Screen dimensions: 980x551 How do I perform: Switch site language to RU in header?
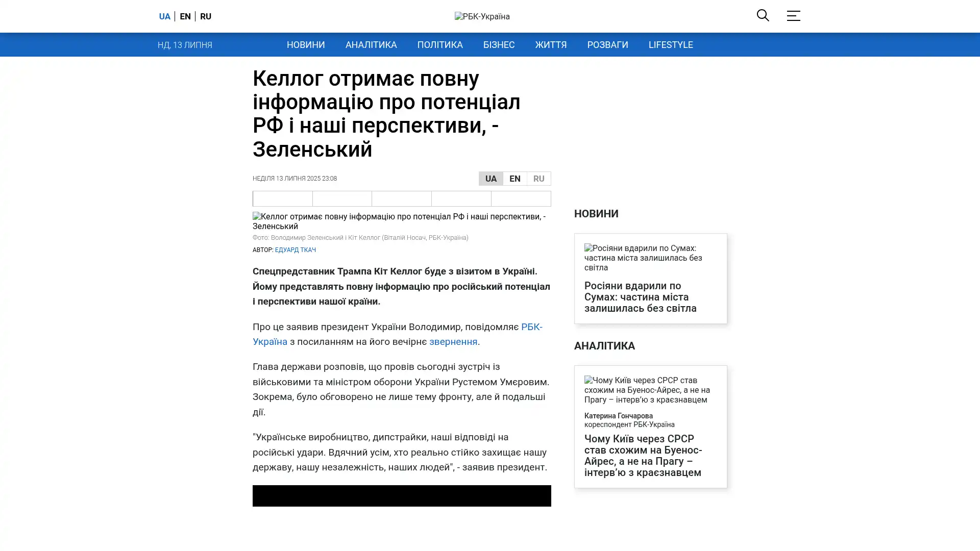[206, 16]
